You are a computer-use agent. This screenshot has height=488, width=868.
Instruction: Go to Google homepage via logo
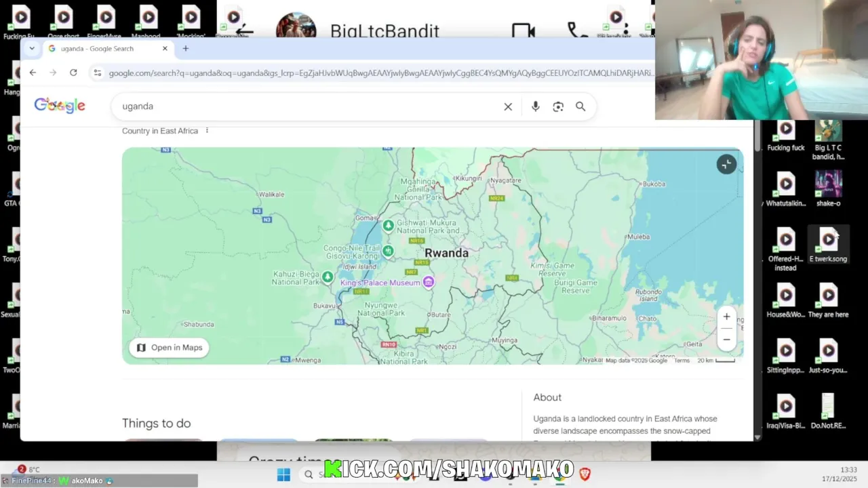(x=60, y=106)
